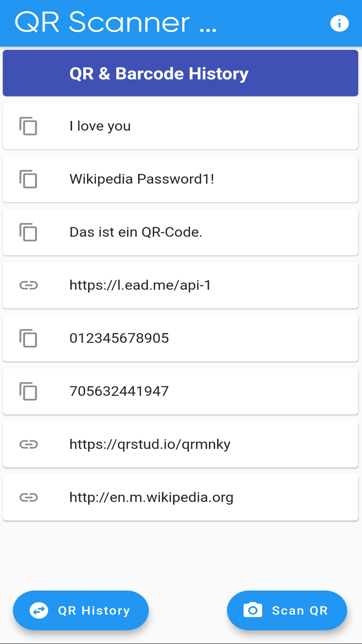
Task: Copy barcode number 705632441947
Action: tap(29, 391)
